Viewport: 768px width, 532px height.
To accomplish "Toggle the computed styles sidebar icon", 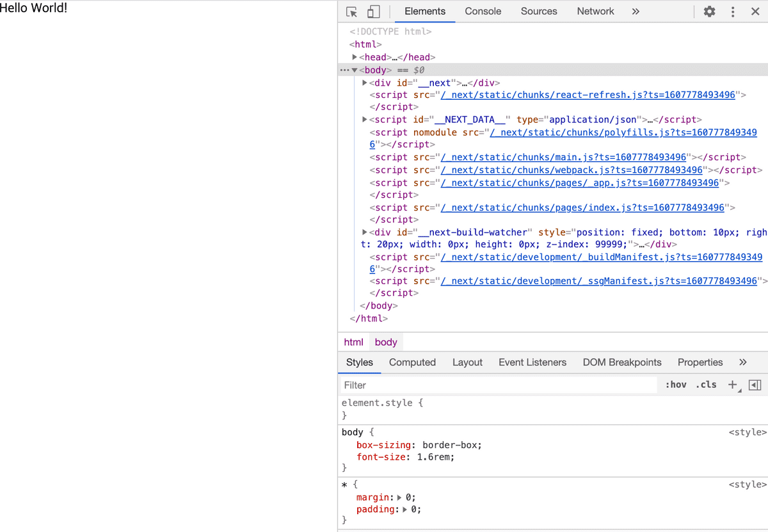I will pos(755,385).
